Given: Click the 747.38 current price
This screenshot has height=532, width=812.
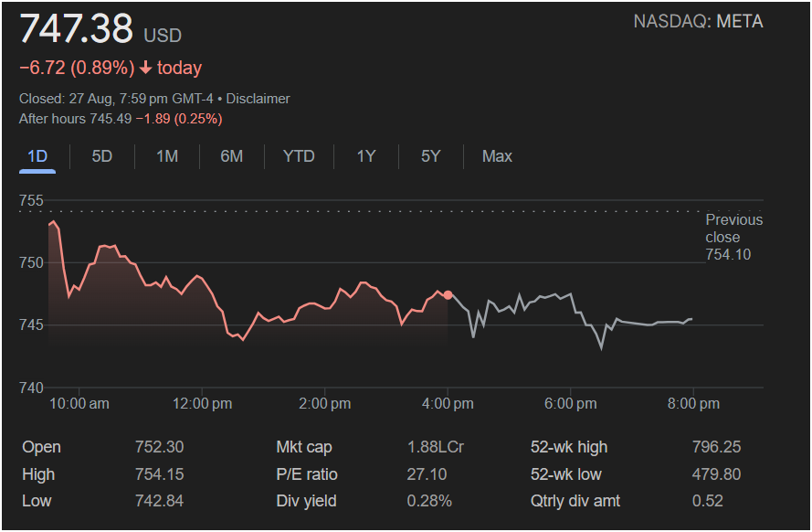Looking at the screenshot, I should coord(77,29).
